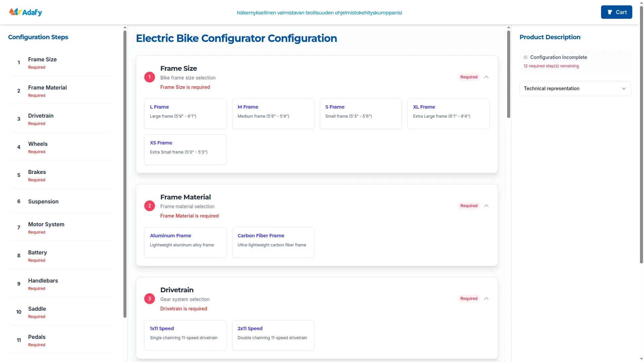The image size is (644, 362).
Task: Collapse the Drivetrain section chevron
Action: 486,299
